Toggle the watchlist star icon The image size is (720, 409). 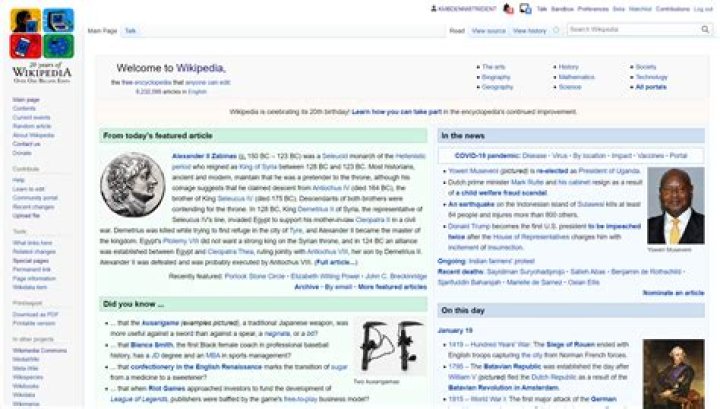coord(556,30)
